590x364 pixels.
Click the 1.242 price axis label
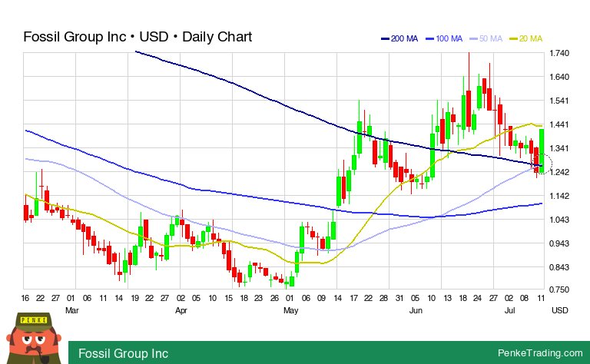tap(559, 172)
